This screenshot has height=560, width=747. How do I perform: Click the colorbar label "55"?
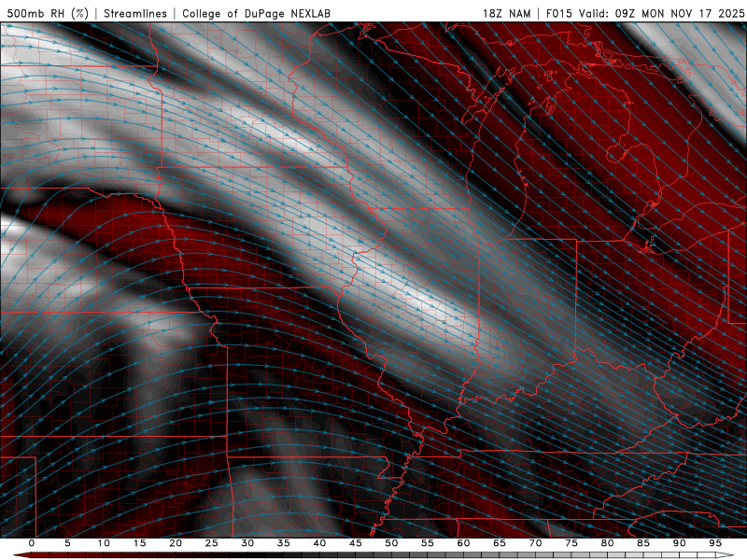(428, 543)
